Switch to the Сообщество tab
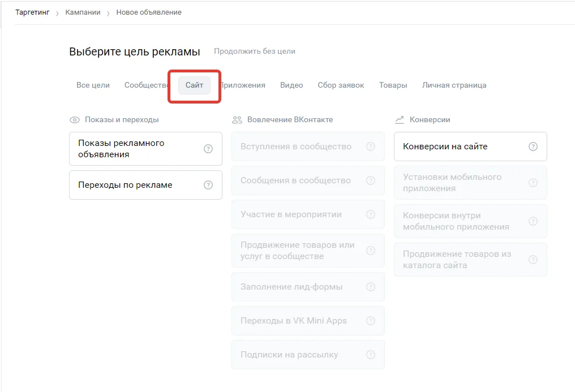Viewport: 575px width, 392px height. coord(146,85)
